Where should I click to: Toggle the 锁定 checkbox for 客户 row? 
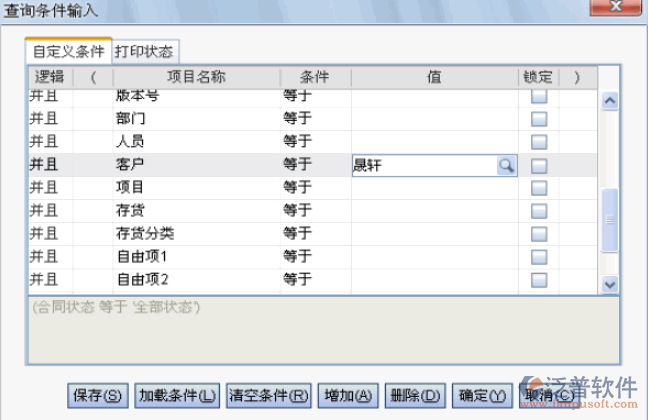[x=539, y=165]
